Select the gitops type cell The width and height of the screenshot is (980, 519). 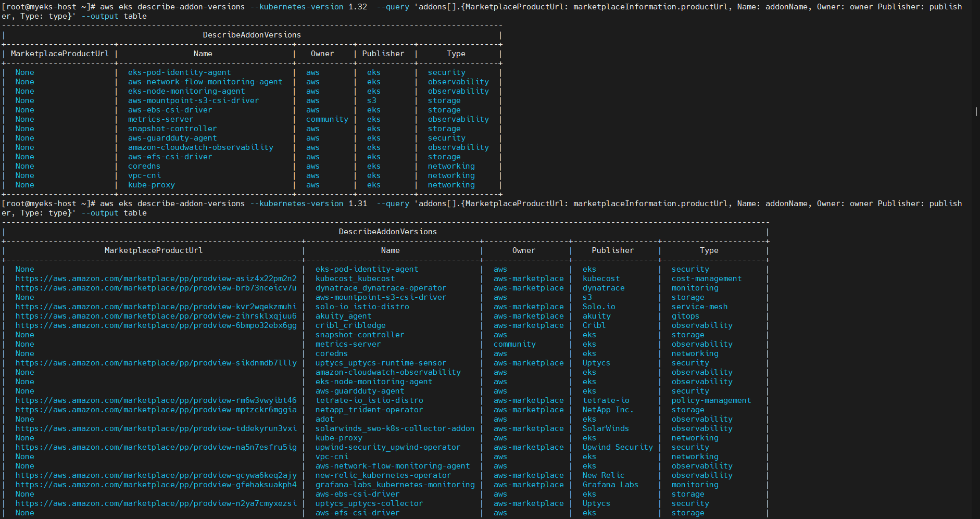[685, 316]
